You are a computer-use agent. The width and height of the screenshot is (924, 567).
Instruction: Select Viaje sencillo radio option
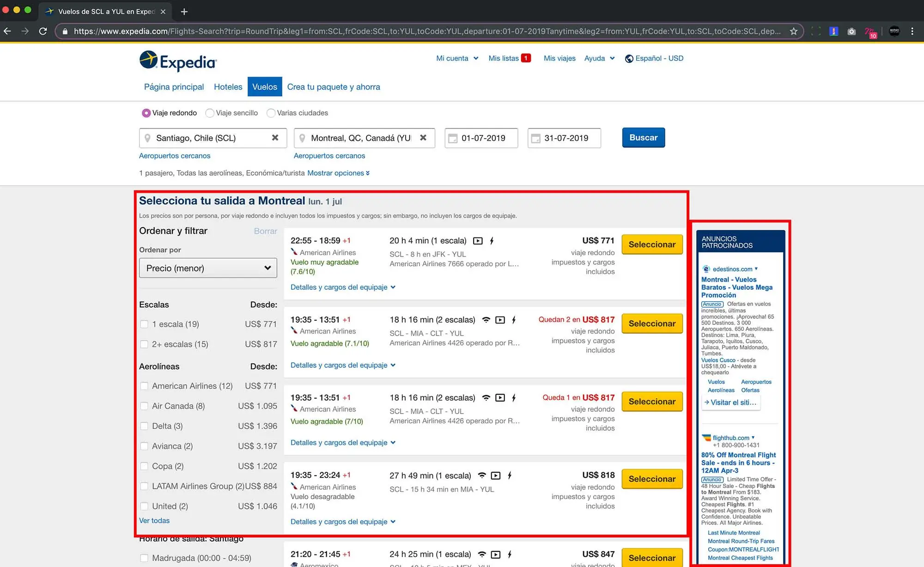pyautogui.click(x=210, y=113)
